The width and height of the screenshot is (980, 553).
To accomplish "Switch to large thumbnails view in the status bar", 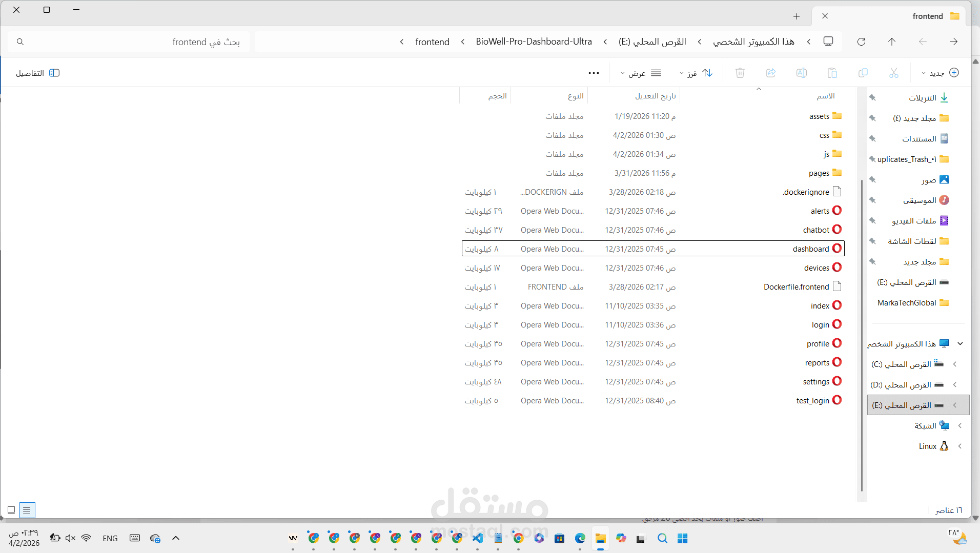I will pyautogui.click(x=11, y=510).
